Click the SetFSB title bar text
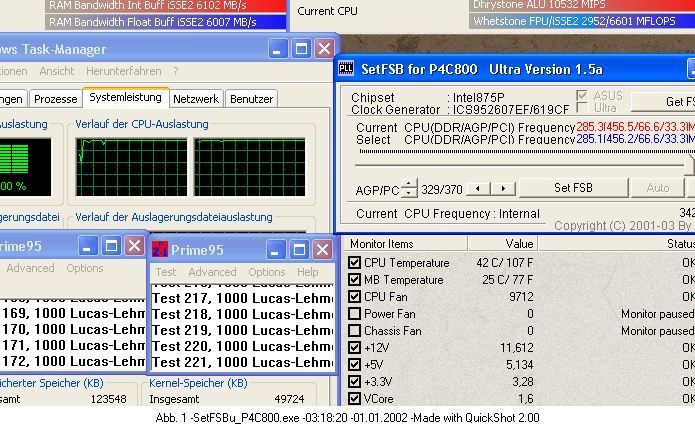Image resolution: width=695 pixels, height=429 pixels. point(481,69)
